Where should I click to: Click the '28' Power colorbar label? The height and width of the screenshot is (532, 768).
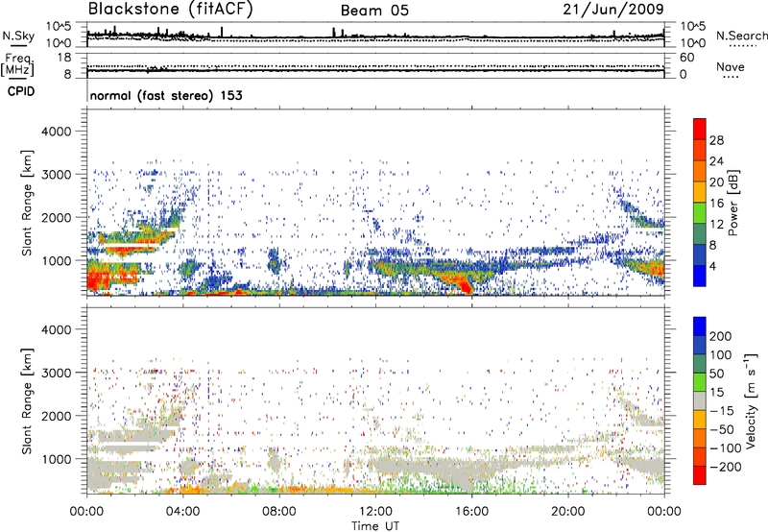pyautogui.click(x=716, y=140)
